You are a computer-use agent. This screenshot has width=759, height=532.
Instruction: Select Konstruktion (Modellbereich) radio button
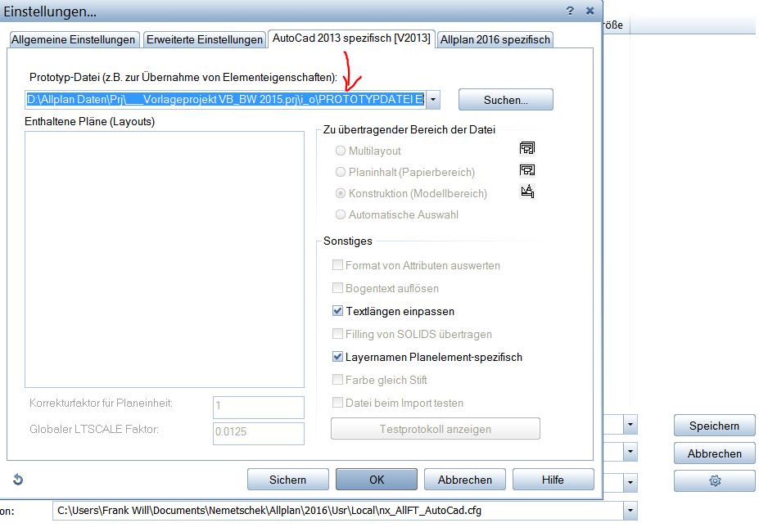point(341,193)
